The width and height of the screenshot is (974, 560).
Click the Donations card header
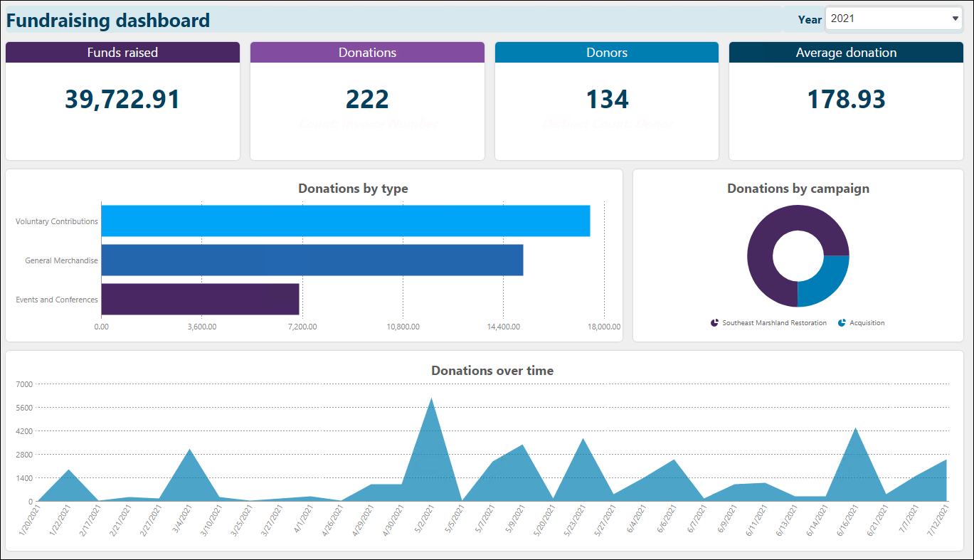point(367,53)
